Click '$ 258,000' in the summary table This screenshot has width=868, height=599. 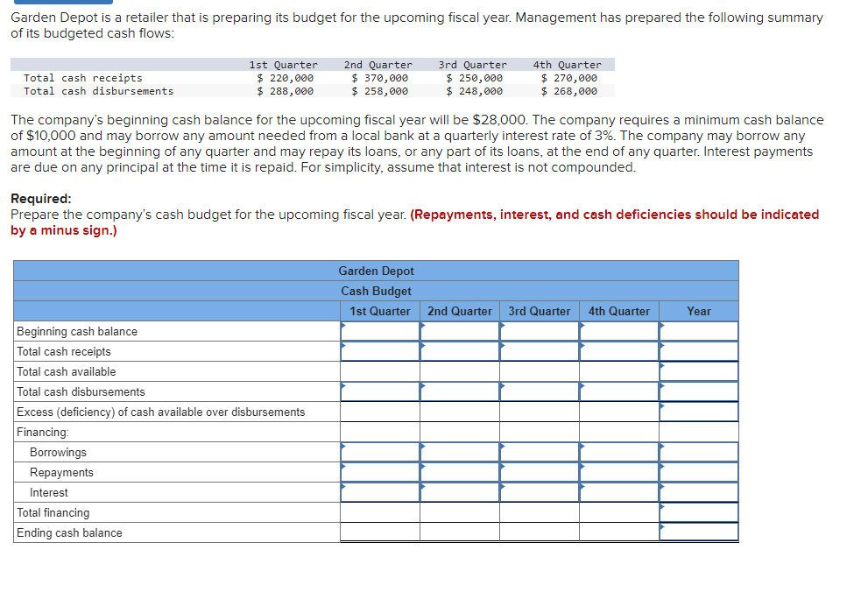(380, 91)
